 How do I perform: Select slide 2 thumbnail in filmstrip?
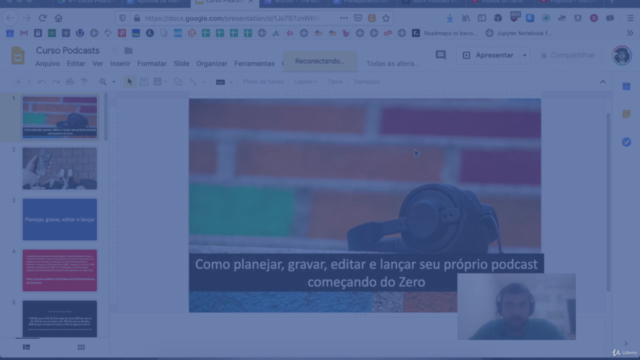60,168
